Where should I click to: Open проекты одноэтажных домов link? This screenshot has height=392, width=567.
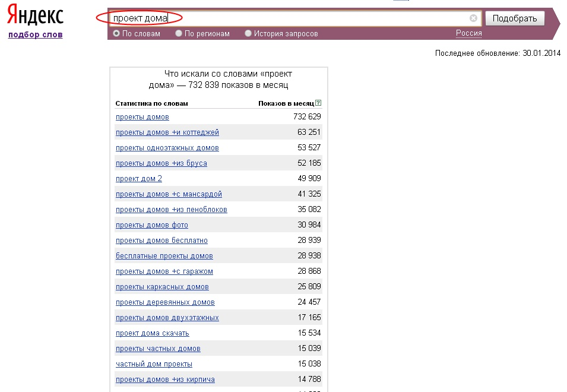point(167,148)
